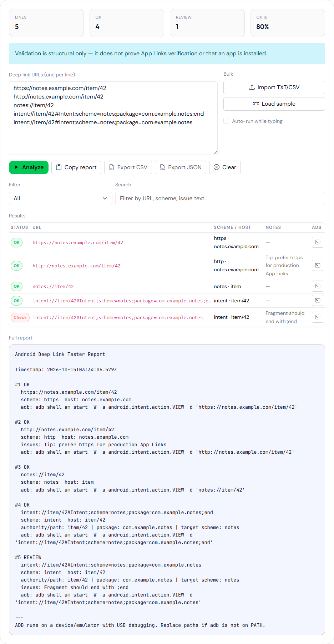334x644 pixels.
Task: Copy ADB command for https://notes.example.com/item/42
Action: 317,242
